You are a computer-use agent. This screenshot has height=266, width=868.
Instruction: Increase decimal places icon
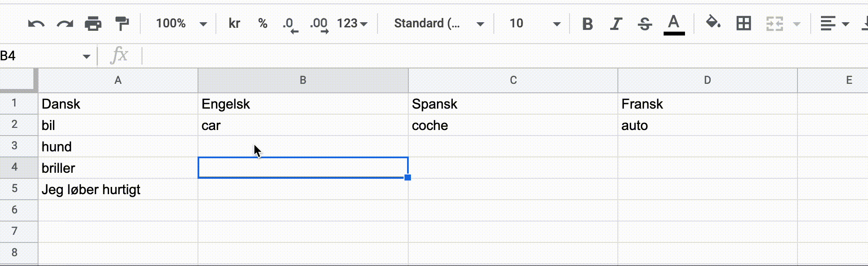[319, 25]
